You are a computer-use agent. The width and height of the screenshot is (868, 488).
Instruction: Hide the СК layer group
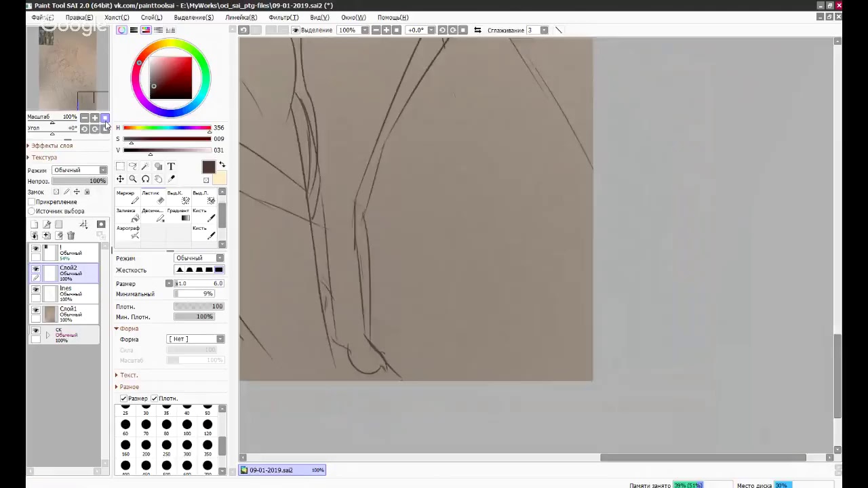click(x=36, y=331)
